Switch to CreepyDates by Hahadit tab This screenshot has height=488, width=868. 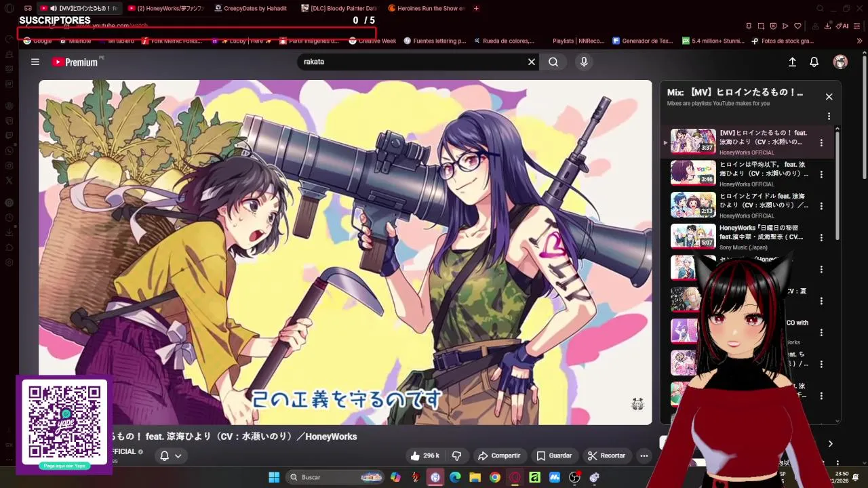(251, 8)
